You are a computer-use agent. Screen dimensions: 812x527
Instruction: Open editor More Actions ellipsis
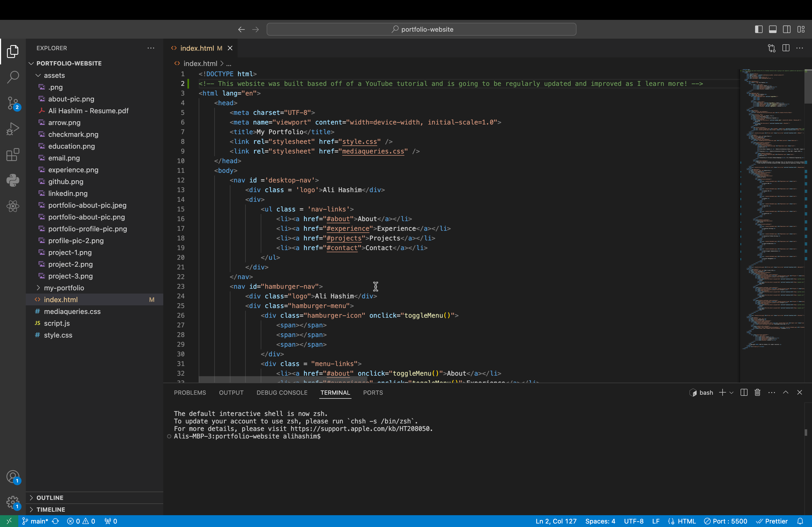tap(800, 48)
